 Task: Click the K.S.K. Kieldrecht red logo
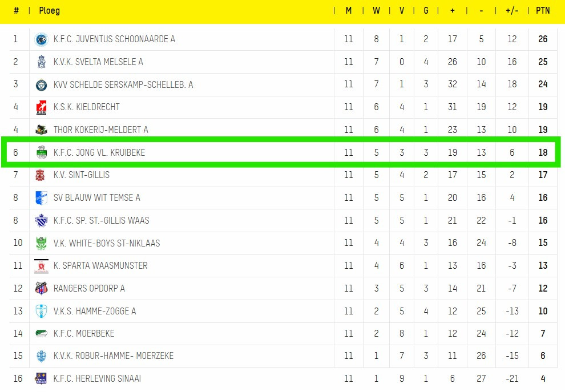tap(41, 107)
